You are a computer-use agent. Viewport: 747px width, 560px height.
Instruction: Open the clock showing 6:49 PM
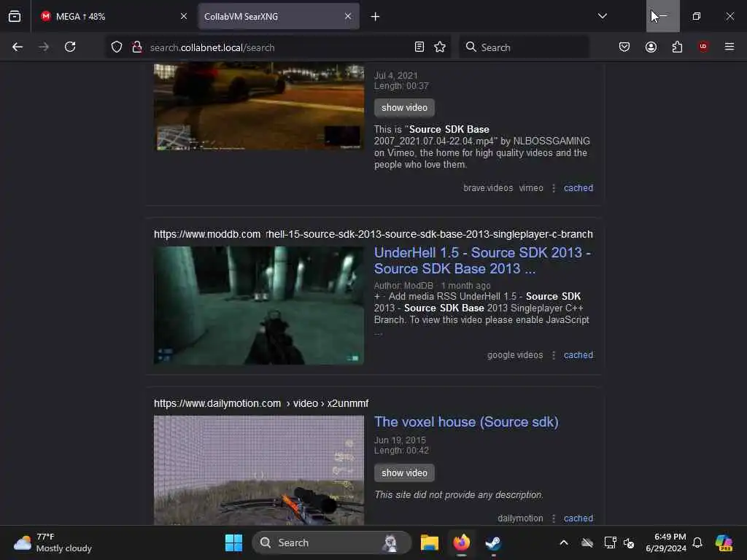tap(665, 542)
